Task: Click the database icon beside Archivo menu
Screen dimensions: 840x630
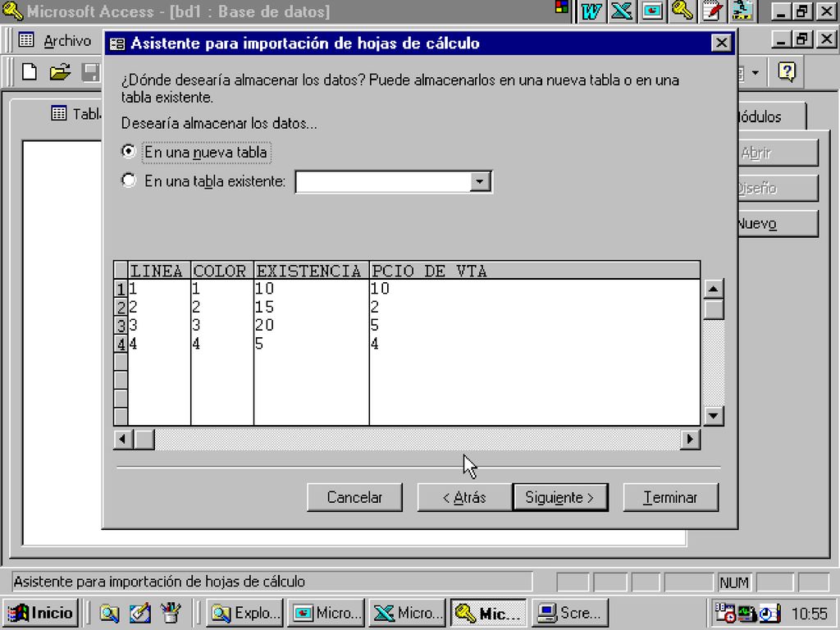Action: pos(26,40)
